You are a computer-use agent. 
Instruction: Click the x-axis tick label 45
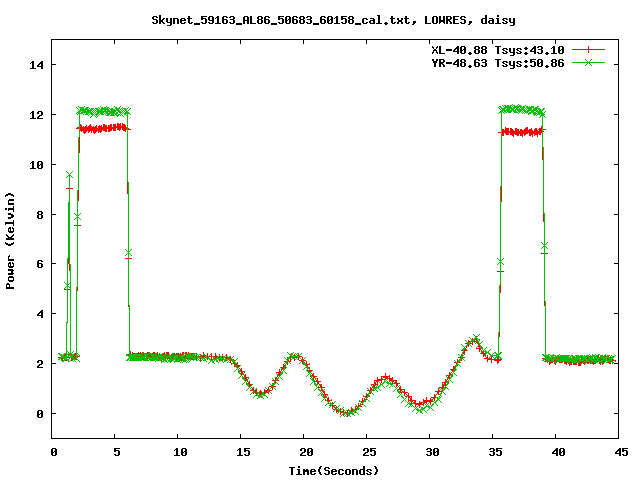click(x=621, y=452)
